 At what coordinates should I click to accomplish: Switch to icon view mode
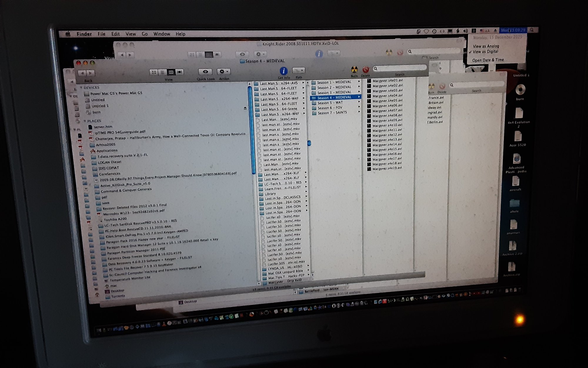153,72
